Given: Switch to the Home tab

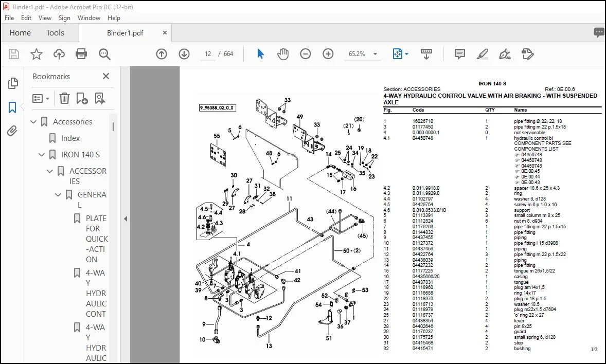Looking at the screenshot, I should coord(20,33).
